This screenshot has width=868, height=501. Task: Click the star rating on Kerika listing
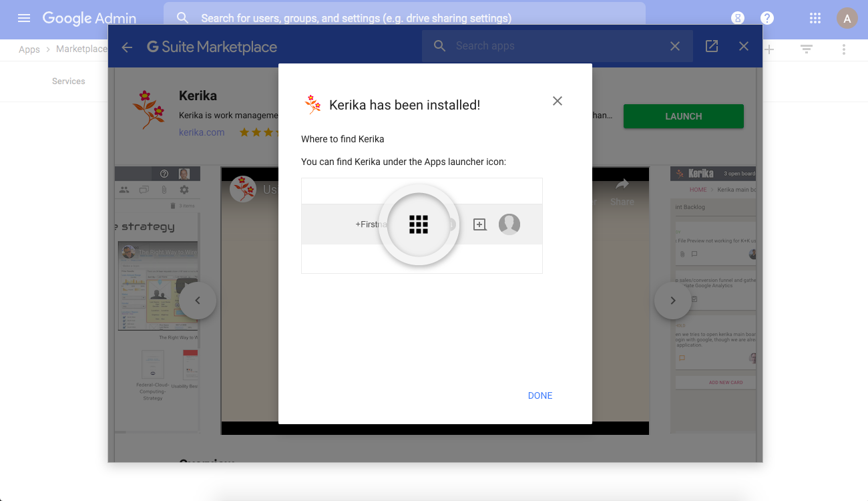click(259, 132)
